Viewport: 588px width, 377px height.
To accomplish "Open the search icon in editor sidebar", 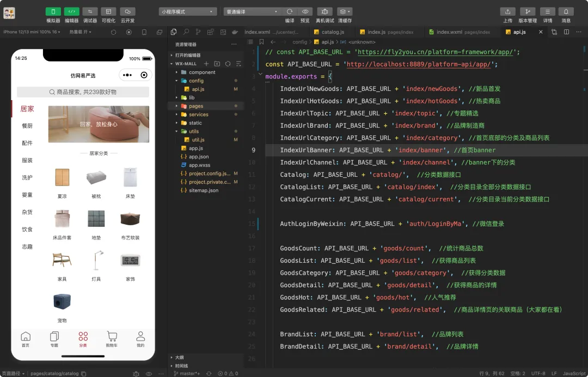I will 186,32.
